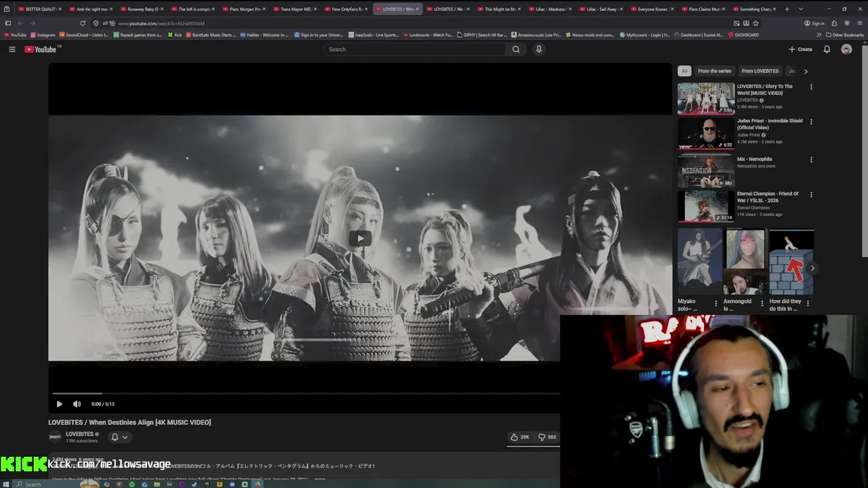Select the All filter chip

[684, 71]
